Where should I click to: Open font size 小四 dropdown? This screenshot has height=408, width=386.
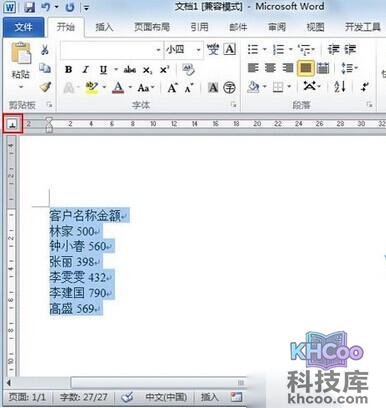(x=198, y=50)
